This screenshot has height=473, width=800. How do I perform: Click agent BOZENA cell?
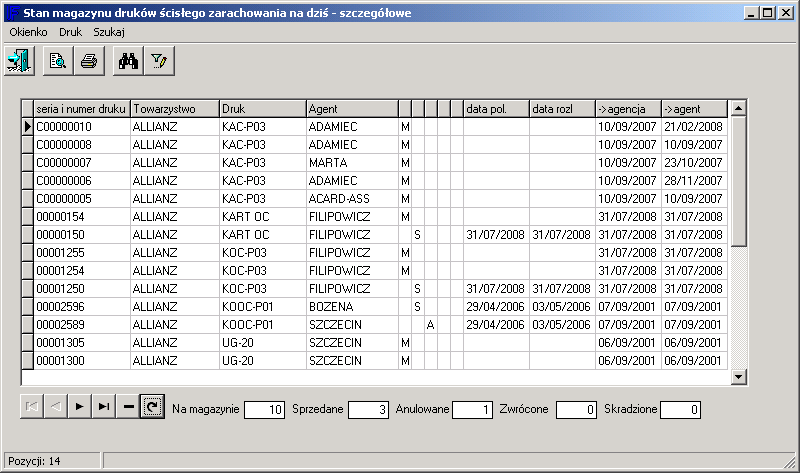[x=353, y=307]
